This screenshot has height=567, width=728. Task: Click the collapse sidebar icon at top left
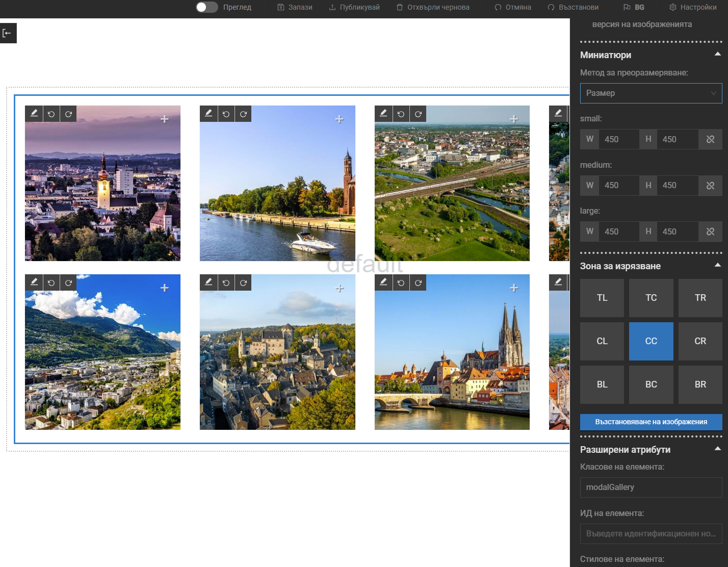pos(7,33)
